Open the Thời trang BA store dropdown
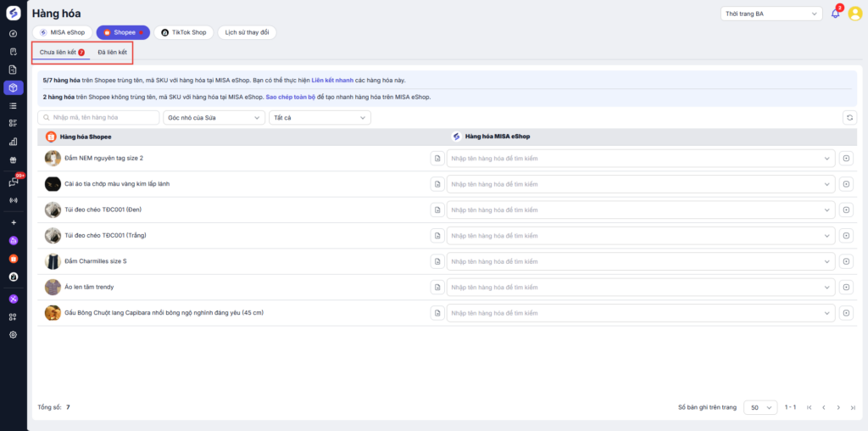 (771, 14)
